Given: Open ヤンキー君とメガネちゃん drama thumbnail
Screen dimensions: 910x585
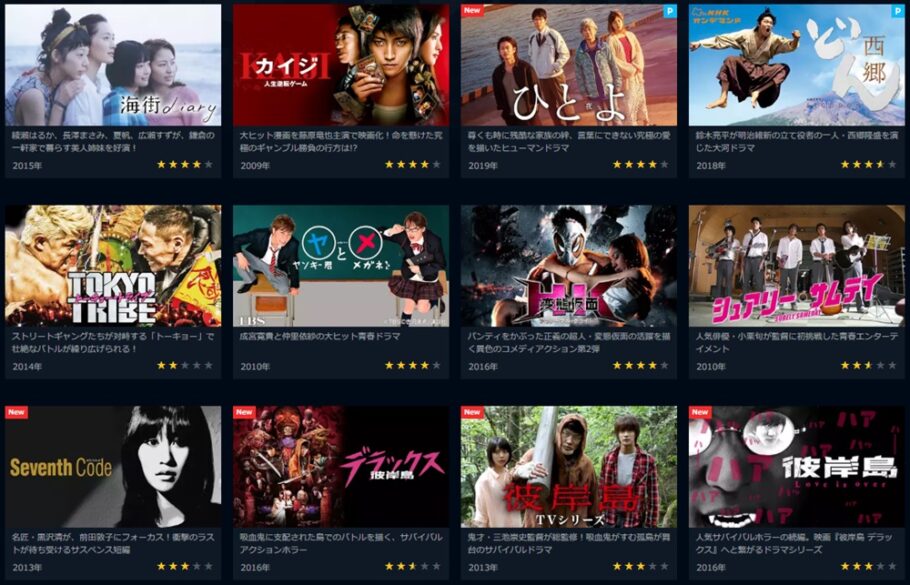Looking at the screenshot, I should [x=341, y=266].
